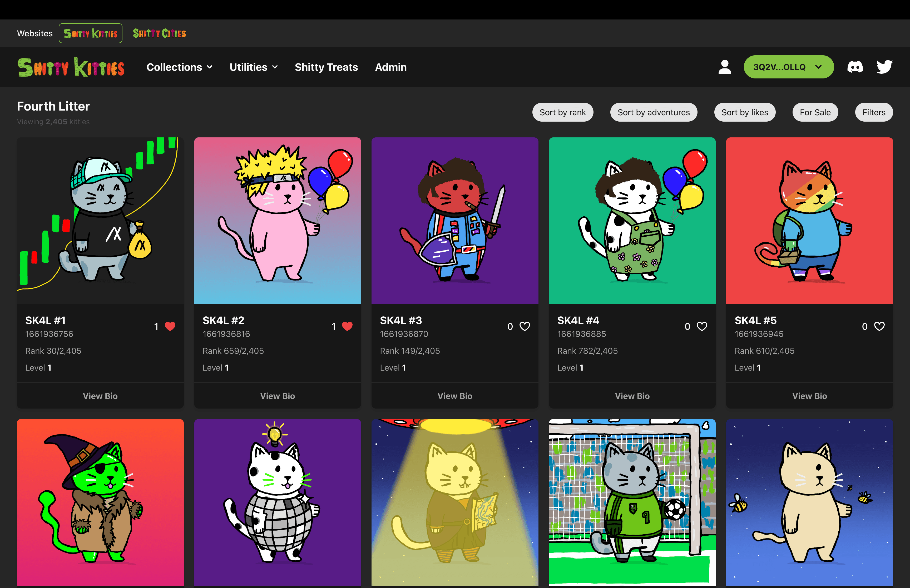Go to Shitty Treats page
The height and width of the screenshot is (588, 910).
(x=326, y=67)
